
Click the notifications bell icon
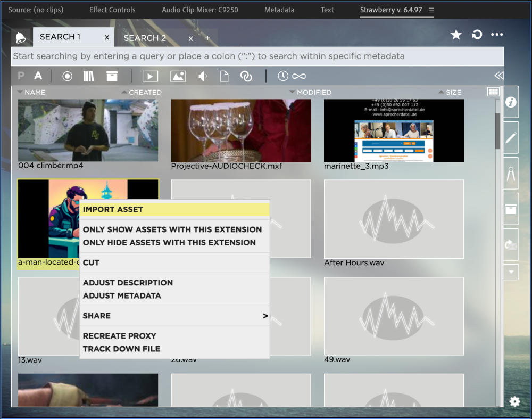pyautogui.click(x=20, y=38)
